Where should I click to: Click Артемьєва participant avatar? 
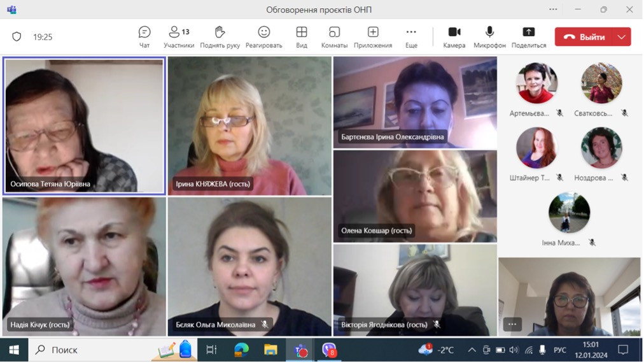coord(536,83)
